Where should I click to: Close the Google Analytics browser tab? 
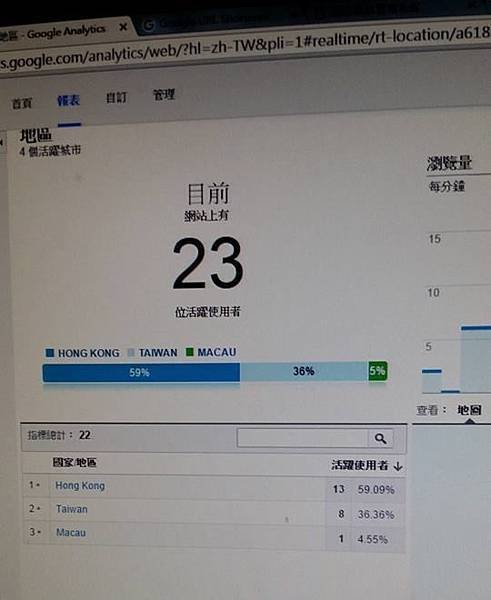click(123, 27)
